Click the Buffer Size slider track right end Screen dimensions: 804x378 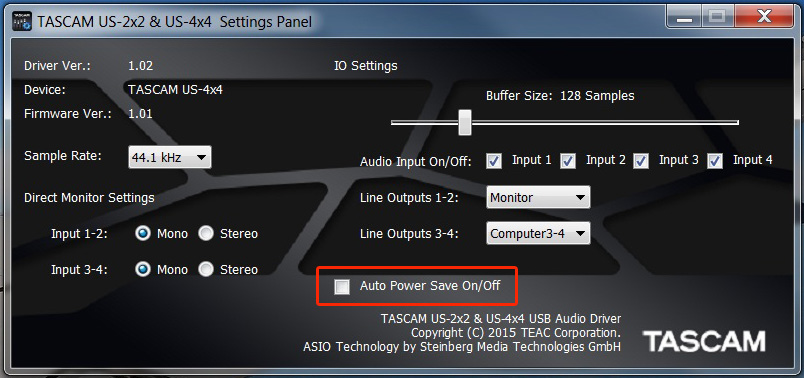coord(735,122)
